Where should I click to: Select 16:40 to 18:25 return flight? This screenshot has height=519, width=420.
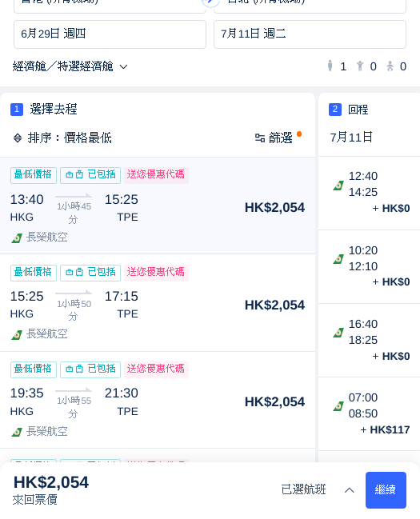[370, 340]
